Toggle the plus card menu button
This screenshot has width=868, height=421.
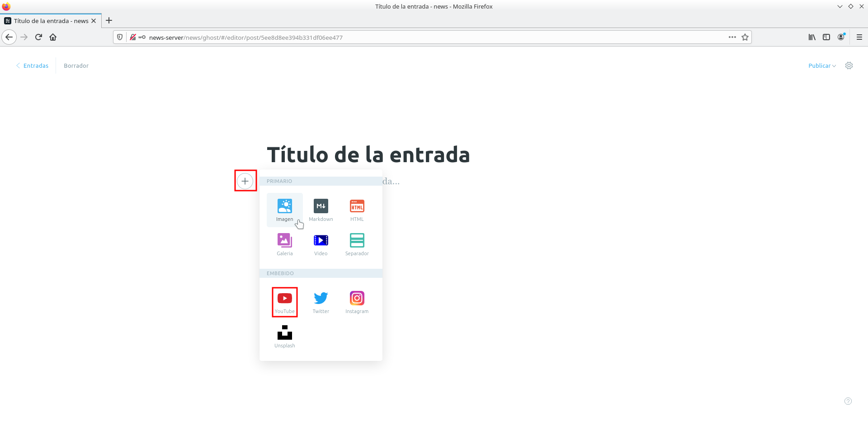245,181
